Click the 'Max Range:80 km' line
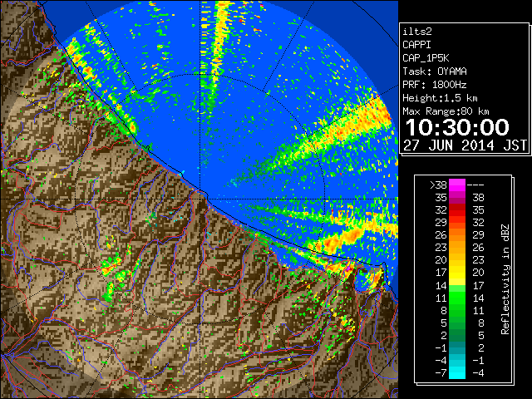Image resolution: width=532 pixels, height=399 pixels. (x=446, y=111)
